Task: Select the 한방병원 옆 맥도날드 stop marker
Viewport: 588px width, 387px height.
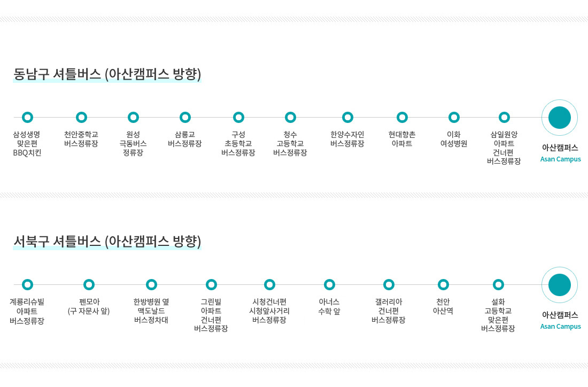Action: click(151, 284)
